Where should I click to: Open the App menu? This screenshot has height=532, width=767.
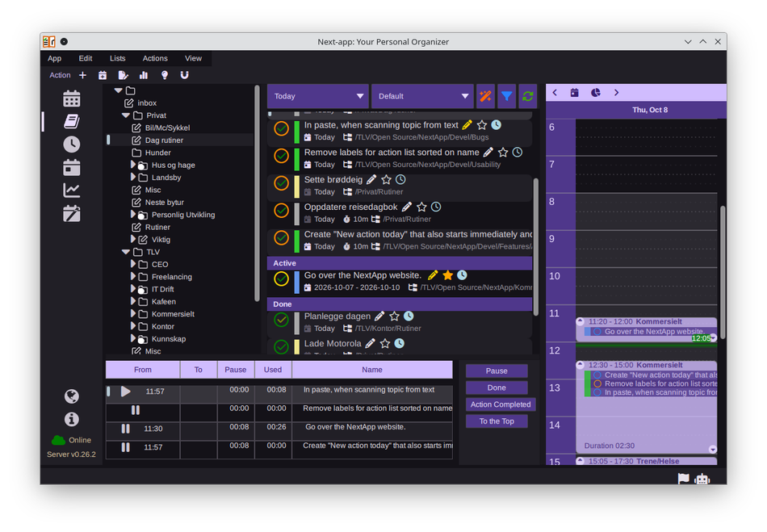point(54,58)
